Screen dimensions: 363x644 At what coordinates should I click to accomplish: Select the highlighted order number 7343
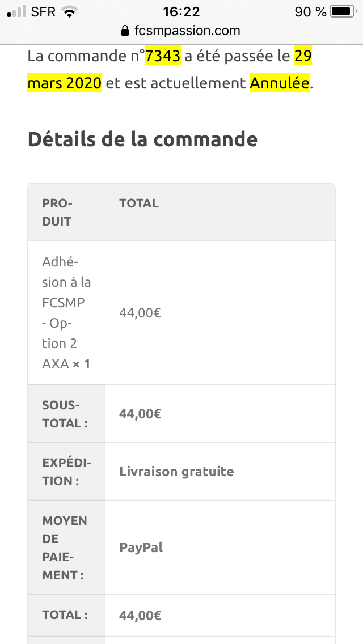tap(163, 56)
